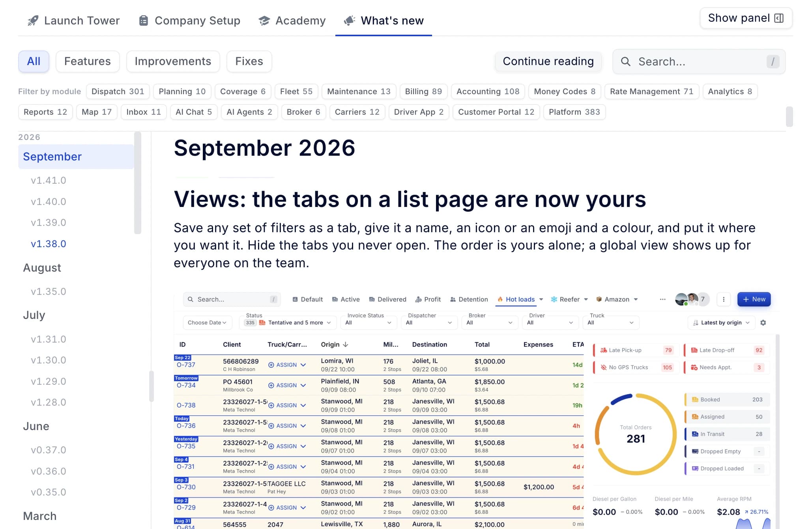Jump to September in the sidebar
Screen dimensions: 812x529
pyautogui.click(x=76, y=156)
